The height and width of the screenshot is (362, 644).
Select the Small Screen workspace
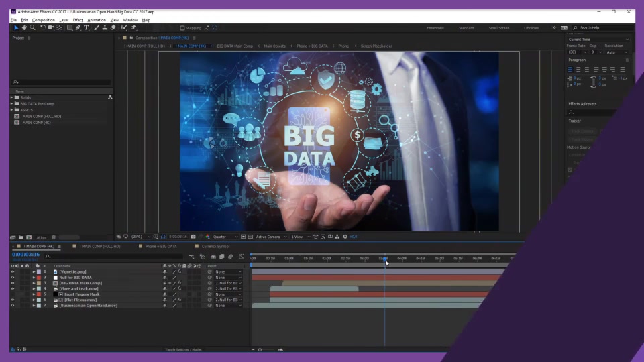[x=498, y=28]
